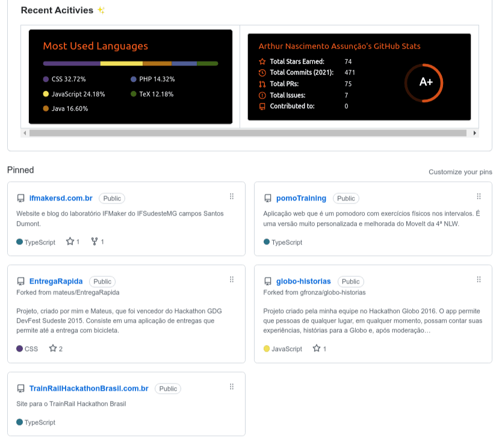Open stargazers star icon on ifmakersd.com.br card

tap(70, 241)
